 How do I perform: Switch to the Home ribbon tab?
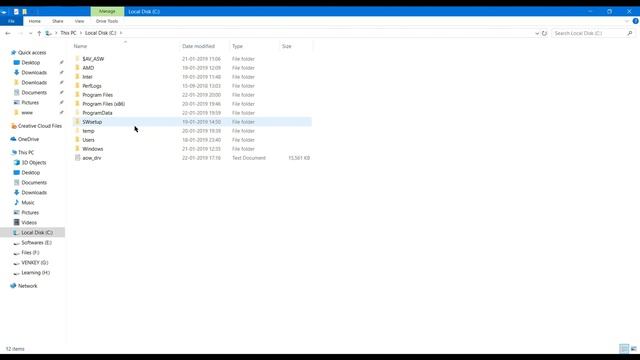click(x=35, y=21)
